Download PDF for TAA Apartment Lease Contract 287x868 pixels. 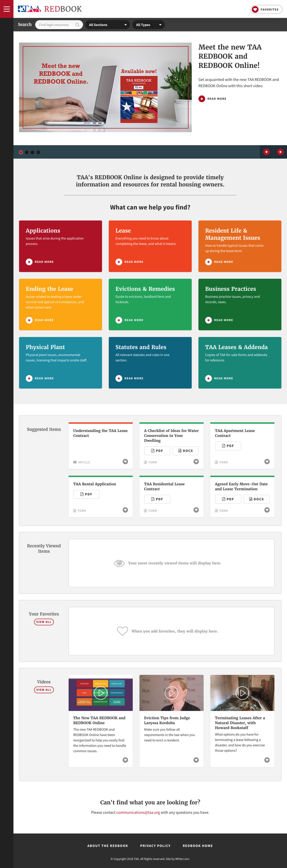[228, 446]
